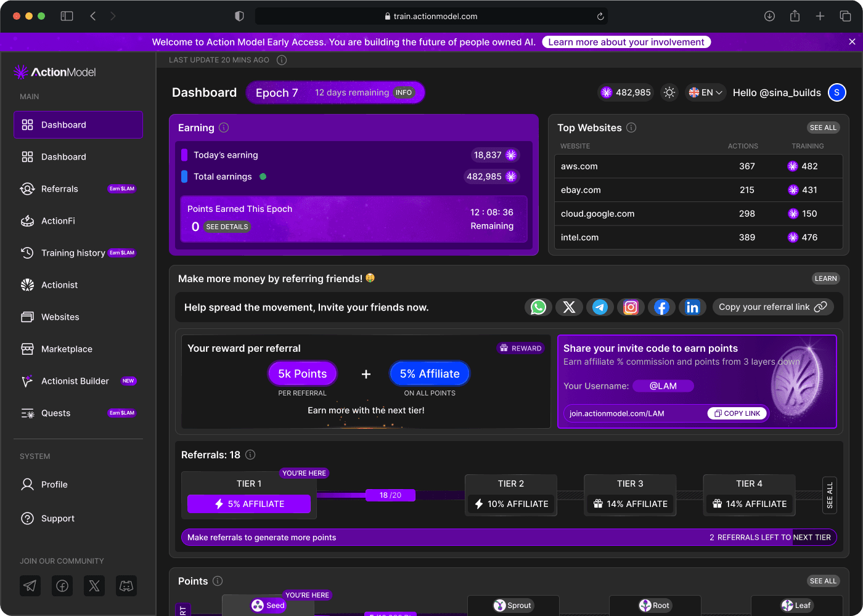Click the browser reload icon
Image resolution: width=863 pixels, height=616 pixels.
point(600,16)
